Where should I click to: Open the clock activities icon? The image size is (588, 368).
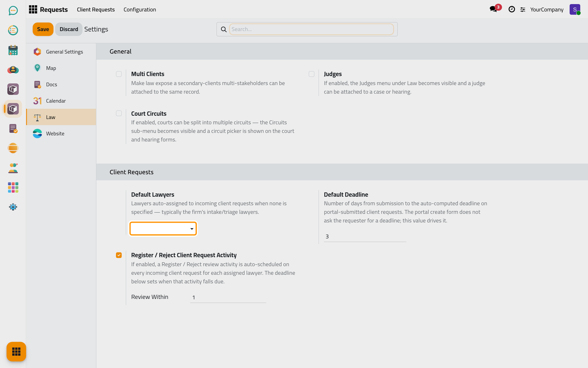[511, 10]
